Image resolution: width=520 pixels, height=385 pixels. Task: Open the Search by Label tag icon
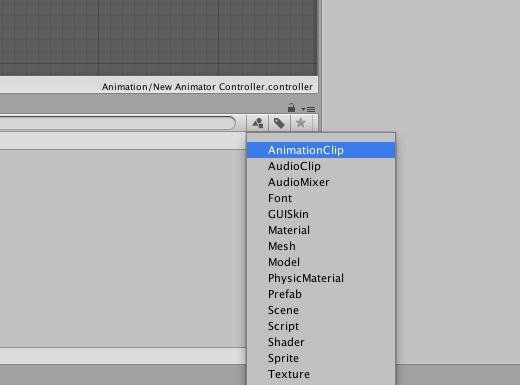[279, 123]
